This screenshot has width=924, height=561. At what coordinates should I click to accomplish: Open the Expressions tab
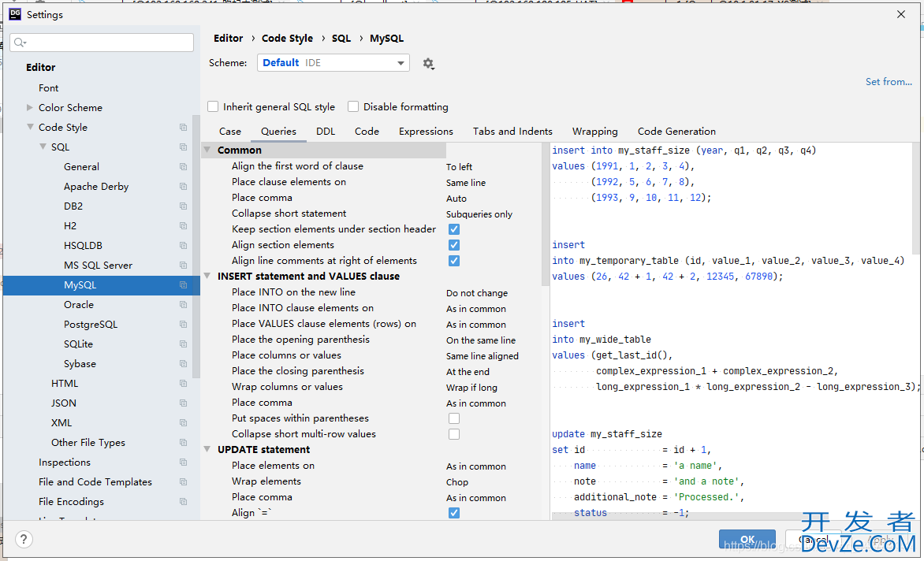click(x=426, y=132)
